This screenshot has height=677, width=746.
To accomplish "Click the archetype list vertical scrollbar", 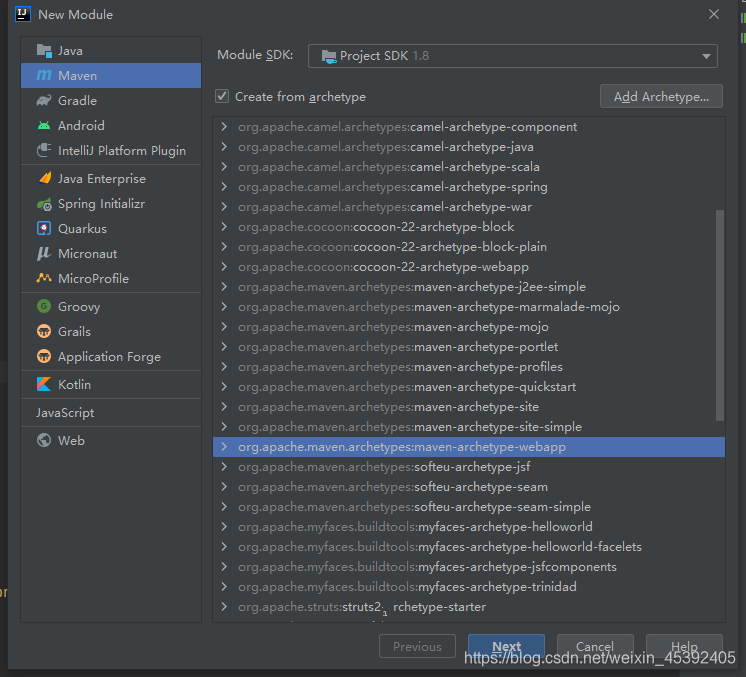I will [x=720, y=315].
